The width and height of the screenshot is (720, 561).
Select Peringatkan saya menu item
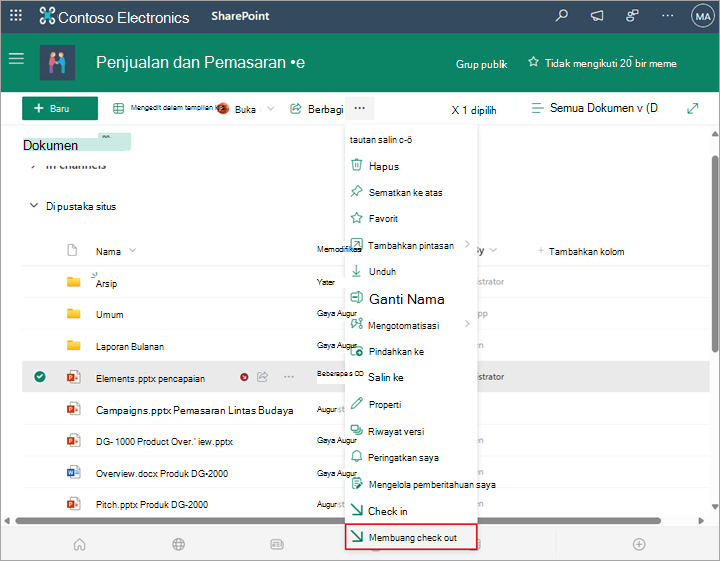[x=411, y=458]
